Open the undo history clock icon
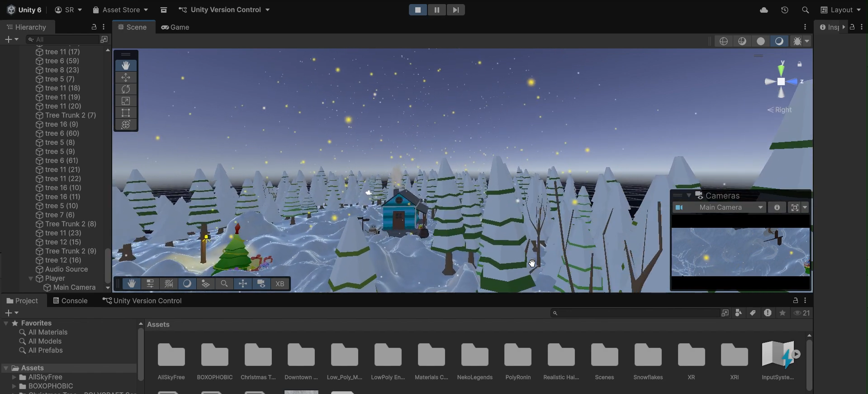 pos(785,10)
